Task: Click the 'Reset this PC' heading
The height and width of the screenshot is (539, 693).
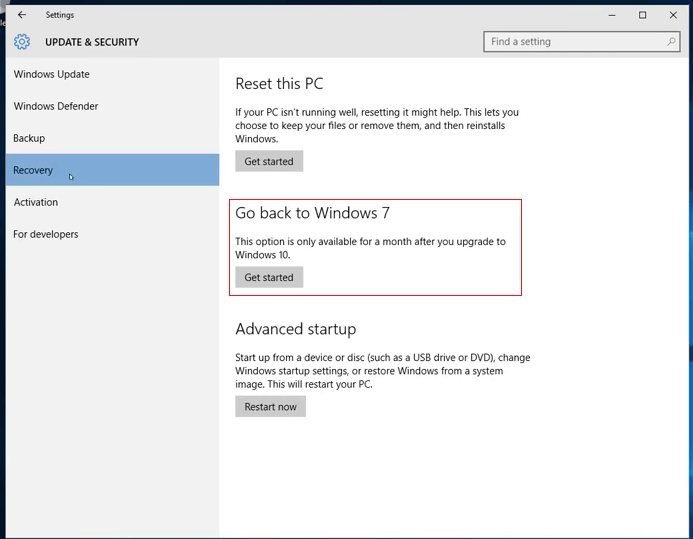Action: [279, 84]
